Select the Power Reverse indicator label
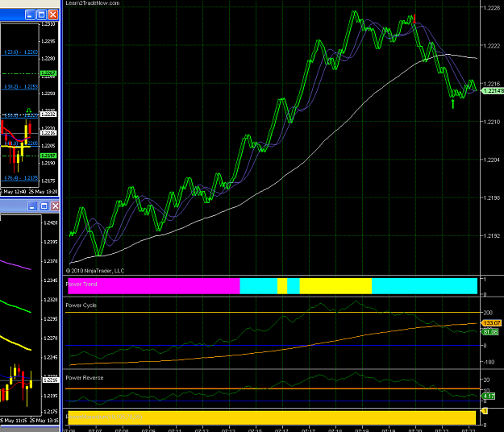Image resolution: width=504 pixels, height=432 pixels. pos(85,378)
